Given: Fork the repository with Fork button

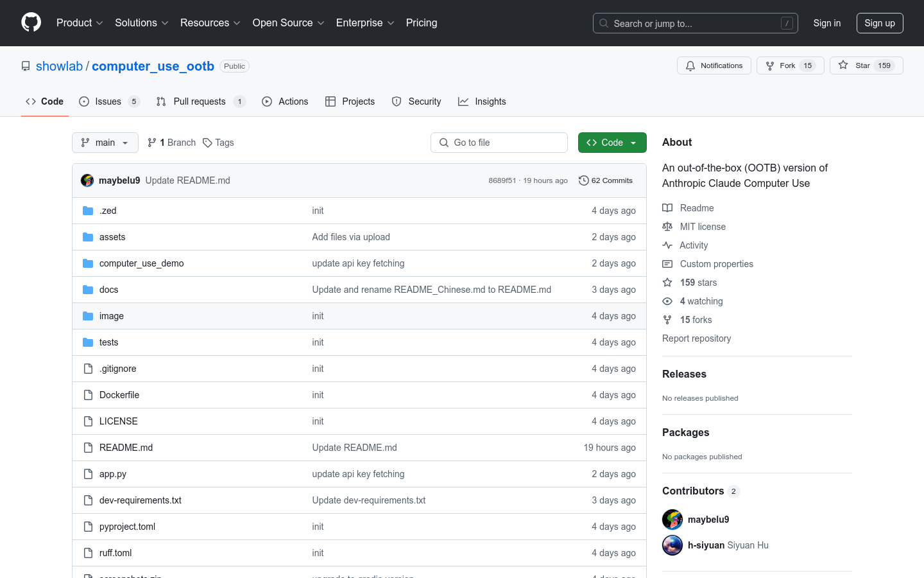Looking at the screenshot, I should click(791, 66).
